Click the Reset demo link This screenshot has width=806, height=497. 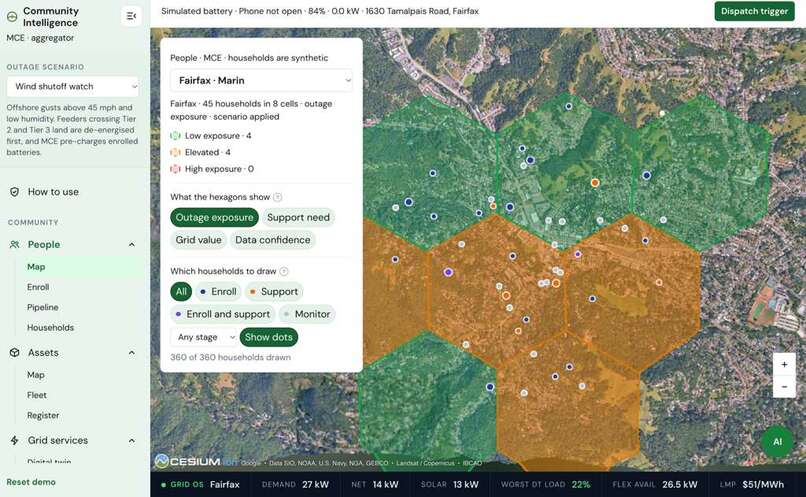31,482
